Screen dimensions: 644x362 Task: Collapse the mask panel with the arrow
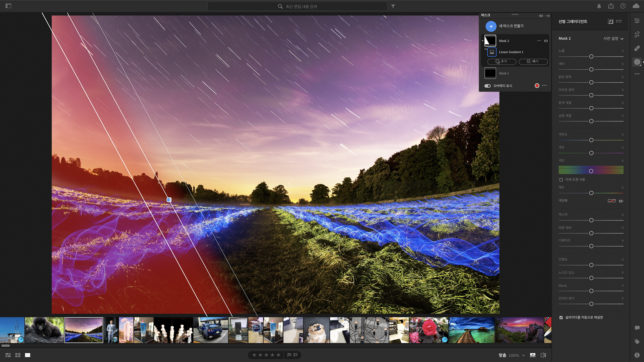point(547,16)
